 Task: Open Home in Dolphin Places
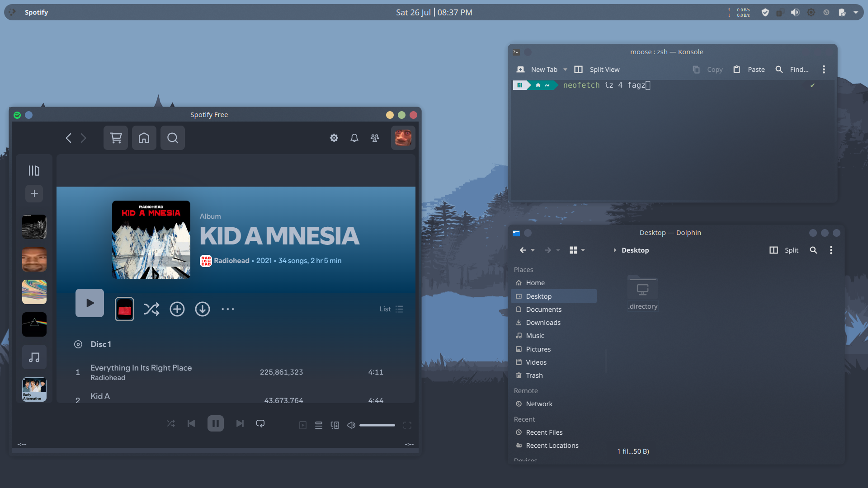coord(554,283)
